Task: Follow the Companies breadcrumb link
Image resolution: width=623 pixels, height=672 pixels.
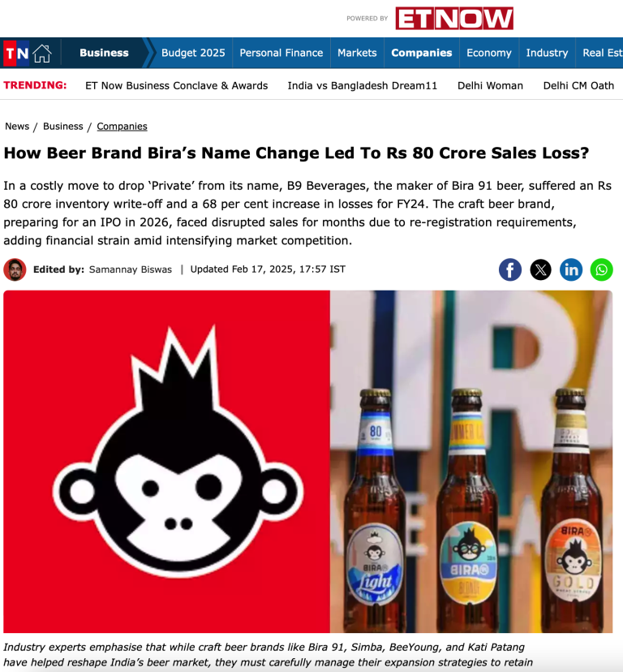Action: coord(122,127)
